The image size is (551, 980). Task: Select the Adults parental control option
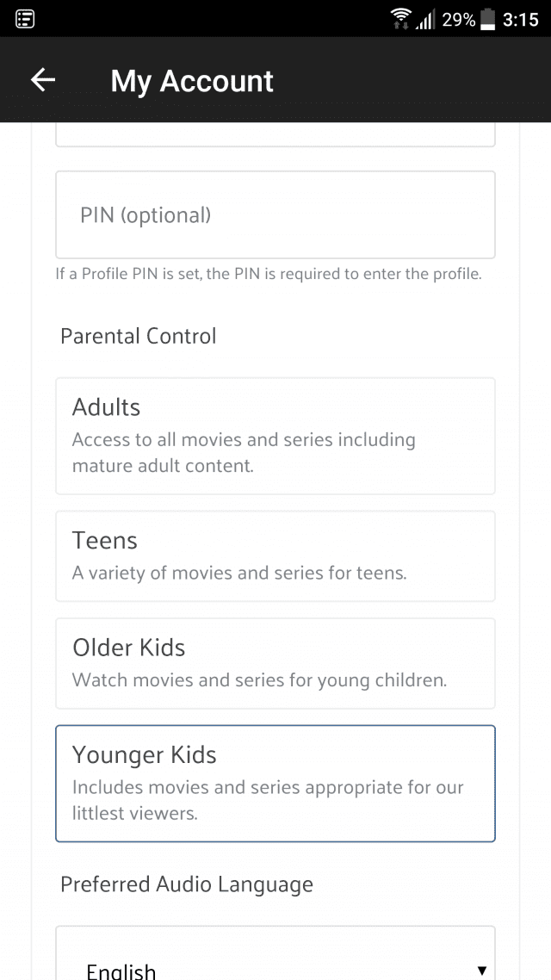point(275,436)
